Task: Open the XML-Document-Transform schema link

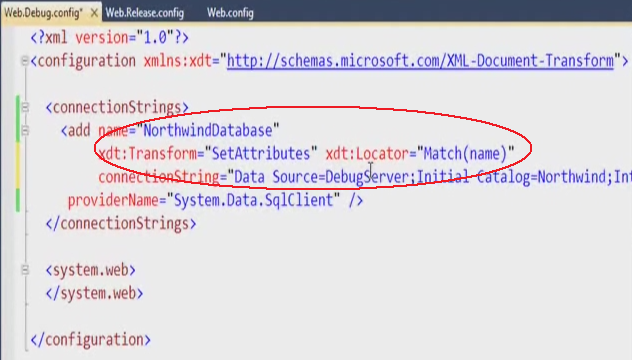Action: coord(420,61)
